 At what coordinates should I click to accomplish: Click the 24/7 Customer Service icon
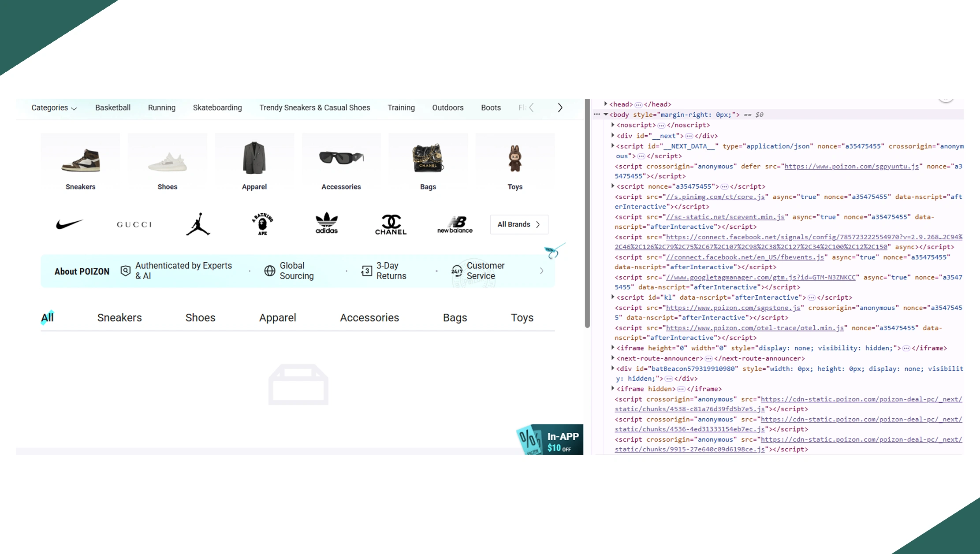point(457,271)
